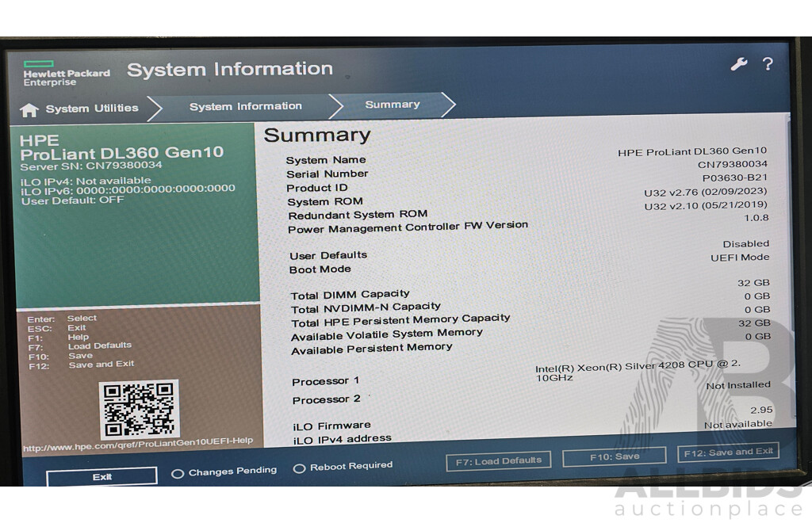This screenshot has width=812, height=523.
Task: Select the System Name row label
Action: click(326, 160)
